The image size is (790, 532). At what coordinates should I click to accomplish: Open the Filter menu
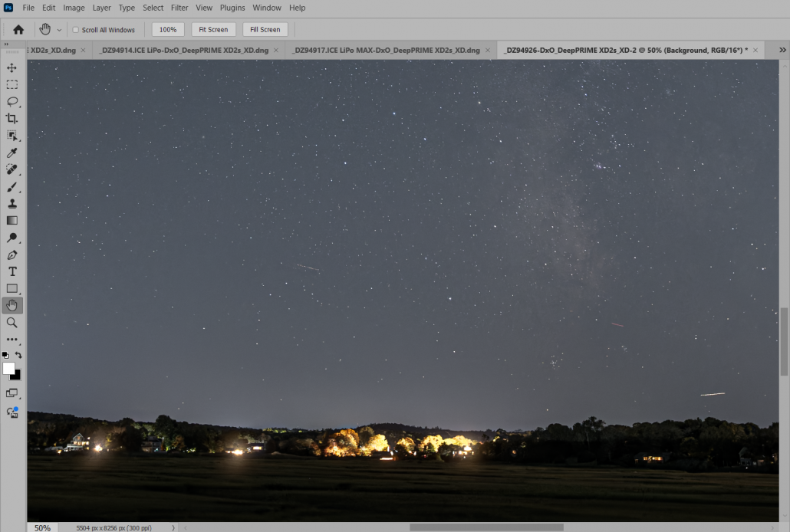pos(179,8)
